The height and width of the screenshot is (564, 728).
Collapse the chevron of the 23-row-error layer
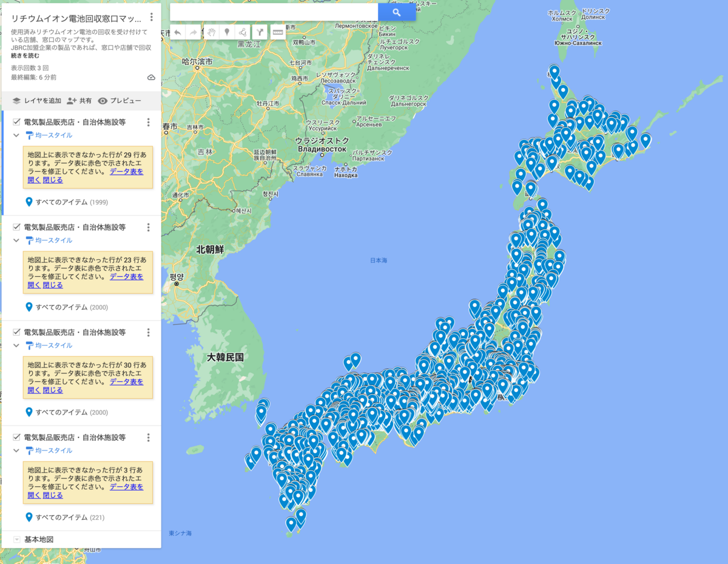point(16,240)
